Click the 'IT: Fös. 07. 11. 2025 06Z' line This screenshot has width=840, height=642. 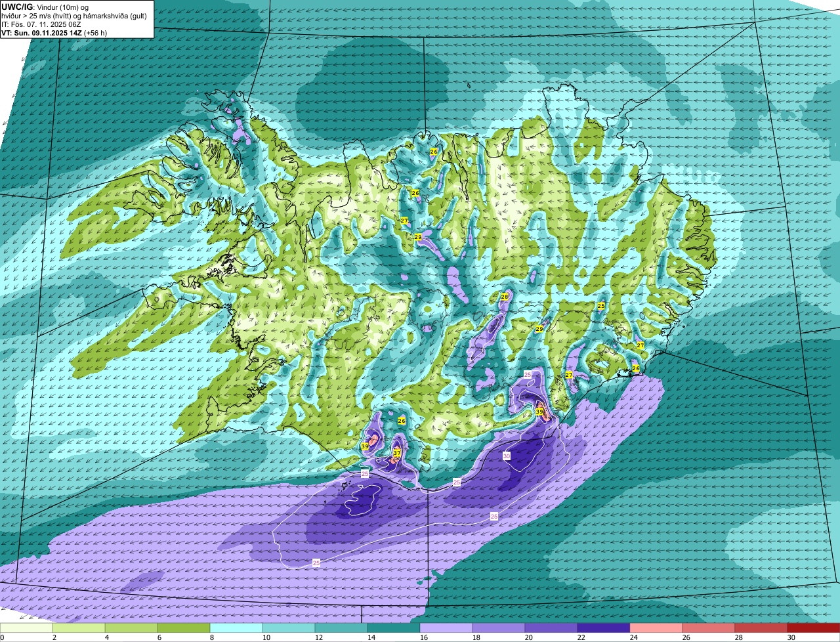coord(41,24)
